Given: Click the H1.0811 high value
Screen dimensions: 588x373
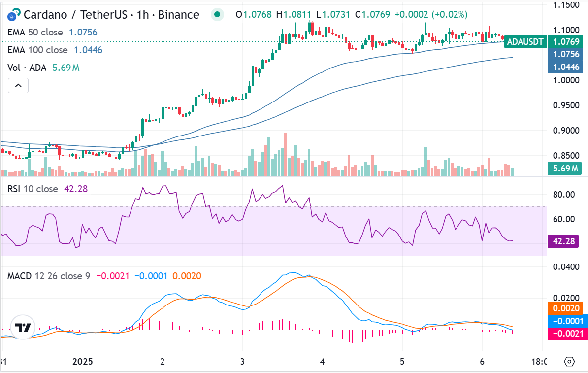Looking at the screenshot, I should (294, 15).
